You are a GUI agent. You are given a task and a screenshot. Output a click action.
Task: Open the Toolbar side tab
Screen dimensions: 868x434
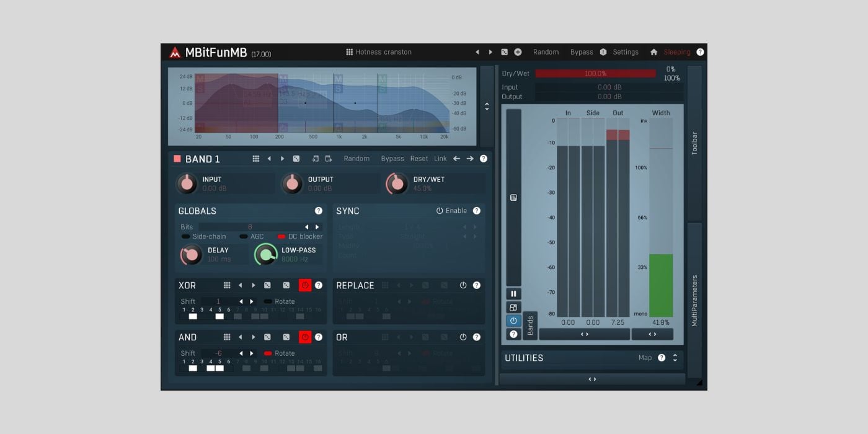[x=694, y=143]
